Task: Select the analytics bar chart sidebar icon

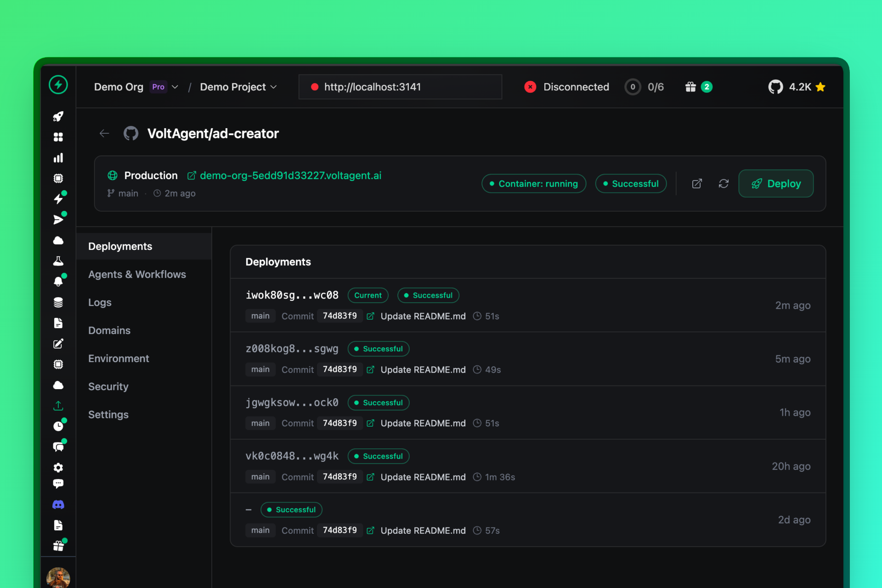Action: point(58,158)
